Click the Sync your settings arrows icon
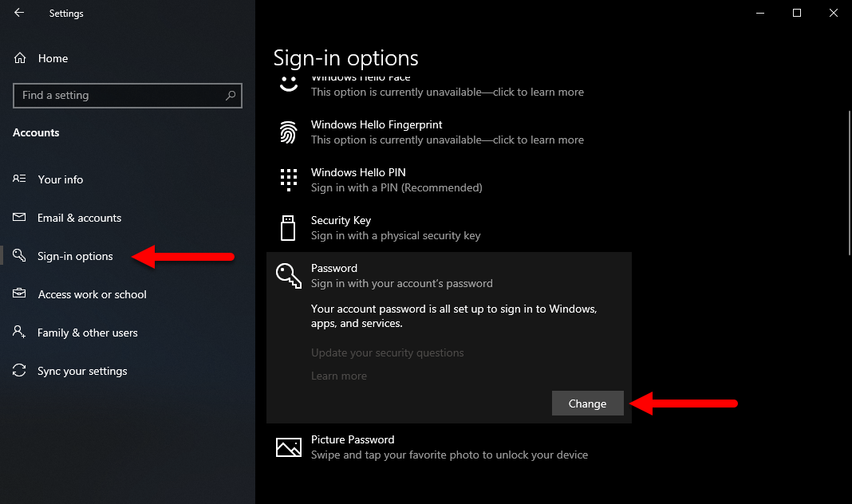Screen dimensions: 852x504 pos(19,370)
